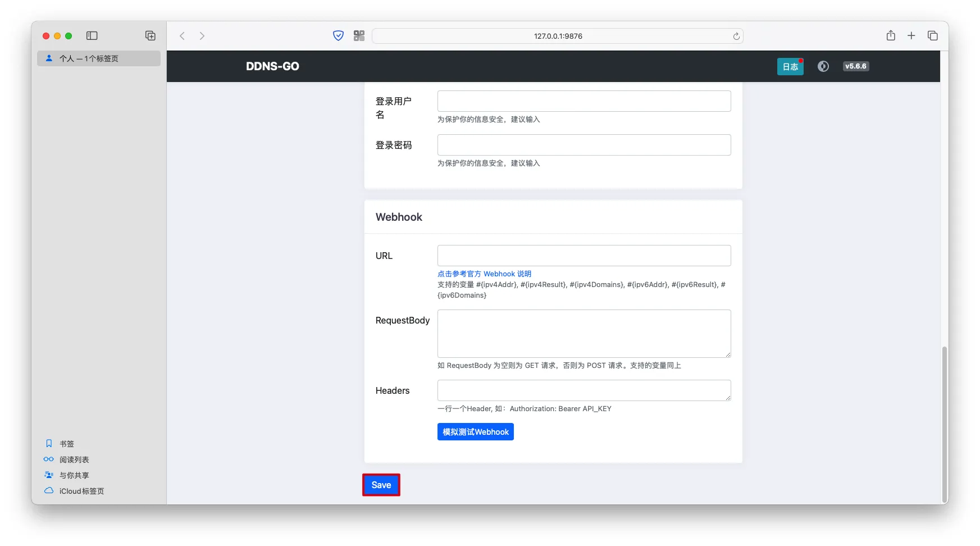Click the hint text under 登录密码
The width and height of the screenshot is (980, 546).
(489, 163)
